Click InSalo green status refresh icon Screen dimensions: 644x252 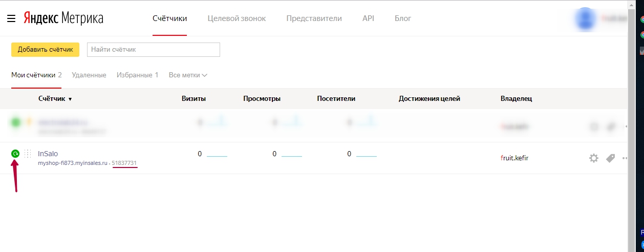pos(15,153)
